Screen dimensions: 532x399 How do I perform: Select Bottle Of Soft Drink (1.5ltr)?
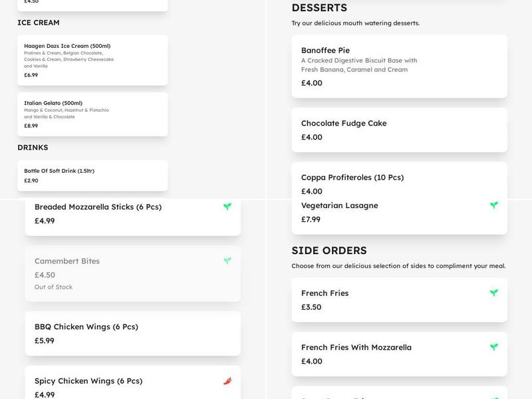(92, 176)
